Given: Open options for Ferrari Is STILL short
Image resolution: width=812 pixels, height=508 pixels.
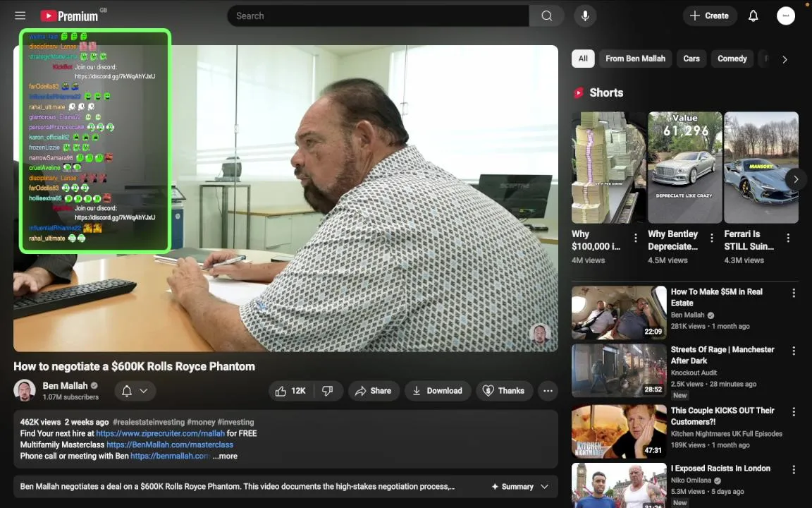Looking at the screenshot, I should tap(788, 238).
